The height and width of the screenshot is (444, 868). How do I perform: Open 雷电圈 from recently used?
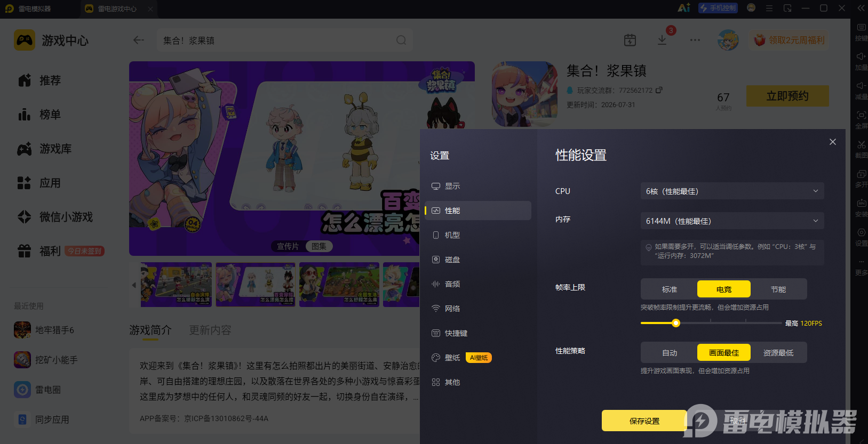[x=37, y=390]
